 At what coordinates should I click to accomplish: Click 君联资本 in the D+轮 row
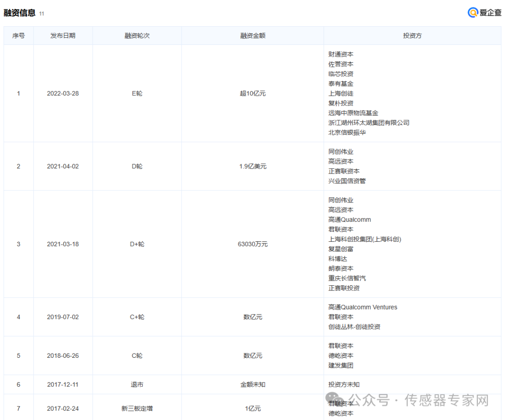[341, 229]
